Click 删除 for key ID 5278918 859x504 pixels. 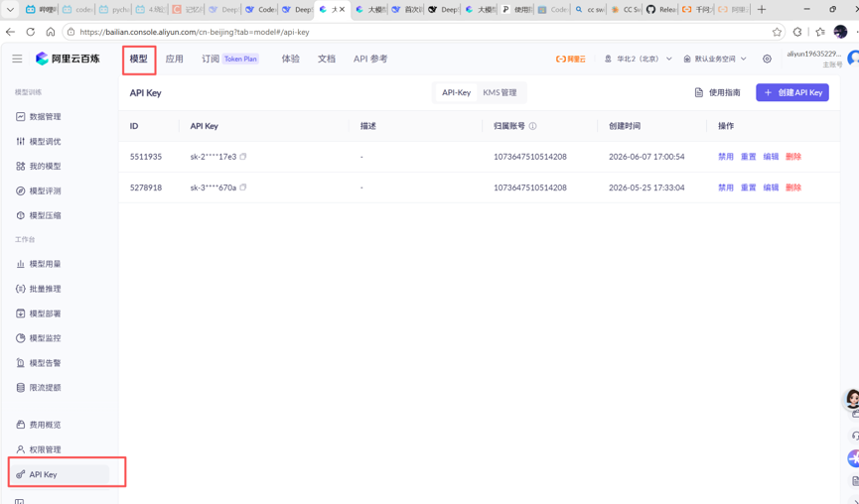(793, 188)
